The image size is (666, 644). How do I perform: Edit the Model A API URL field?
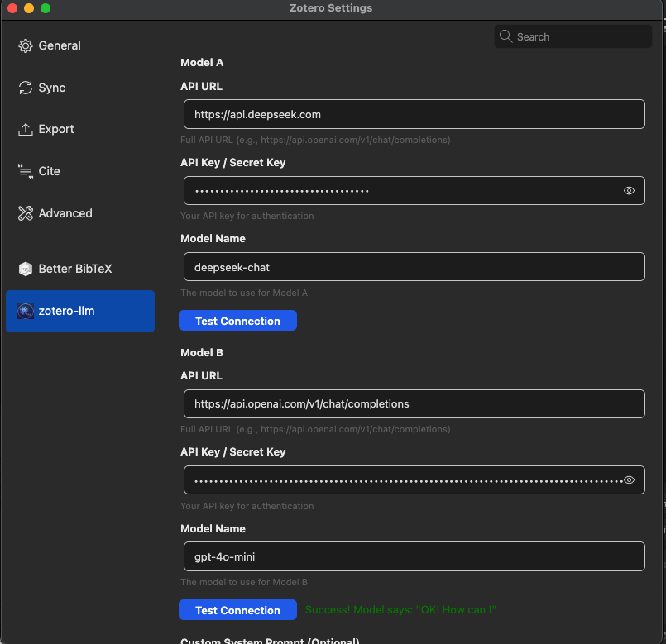414,115
